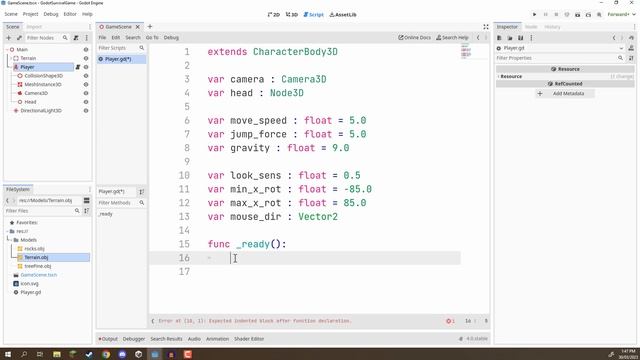Open the FileSystem dock options menu
640x360 pixels.
pos(89,189)
